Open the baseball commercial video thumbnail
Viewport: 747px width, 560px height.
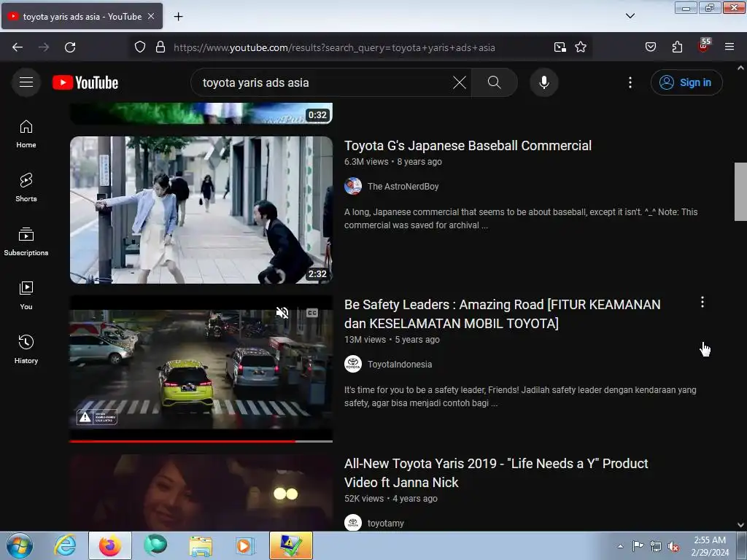tap(201, 210)
